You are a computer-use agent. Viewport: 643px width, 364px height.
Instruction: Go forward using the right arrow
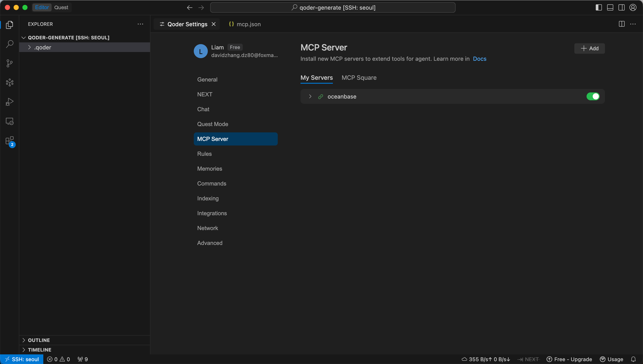point(201,7)
